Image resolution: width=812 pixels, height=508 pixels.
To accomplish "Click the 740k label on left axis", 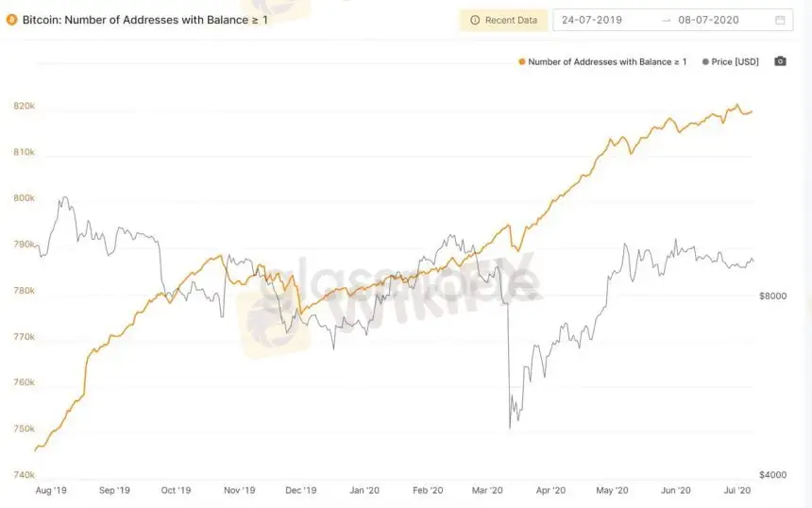I will pos(24,475).
